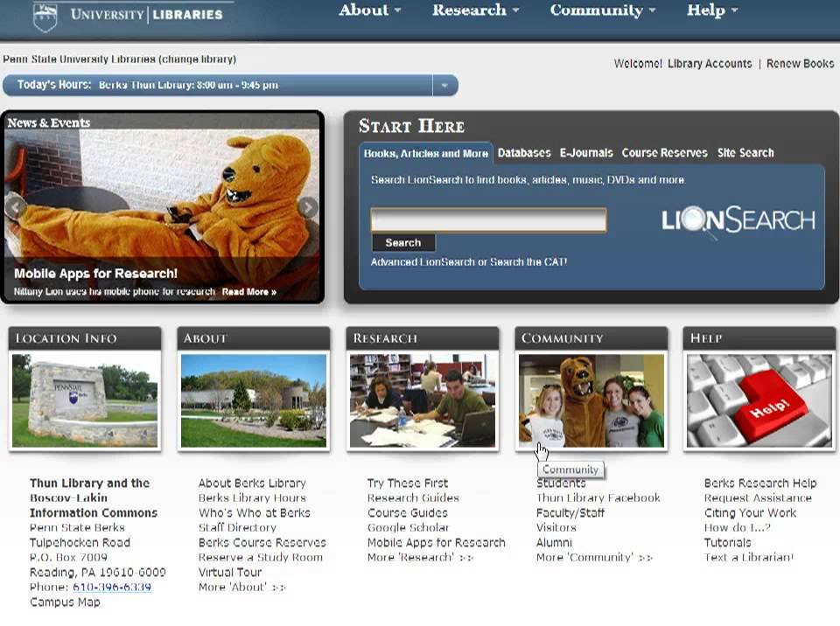
Task: Click the change library link
Action: pos(197,59)
